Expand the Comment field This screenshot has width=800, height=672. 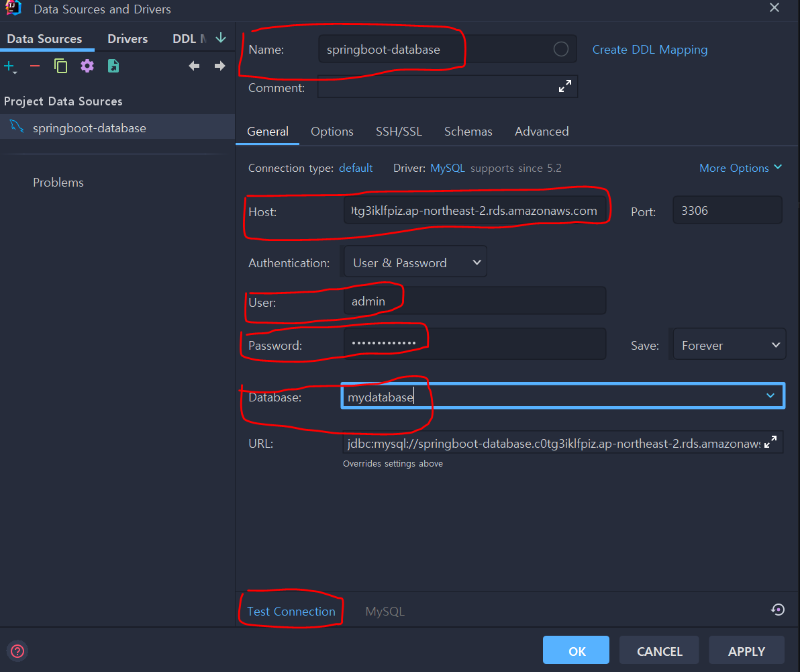565,86
